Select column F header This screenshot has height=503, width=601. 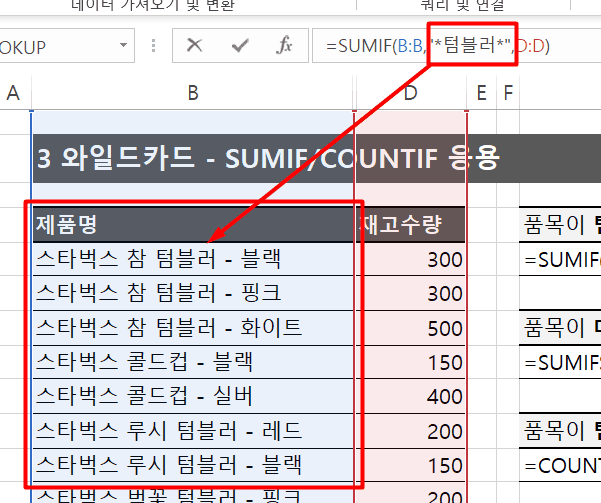click(x=508, y=93)
